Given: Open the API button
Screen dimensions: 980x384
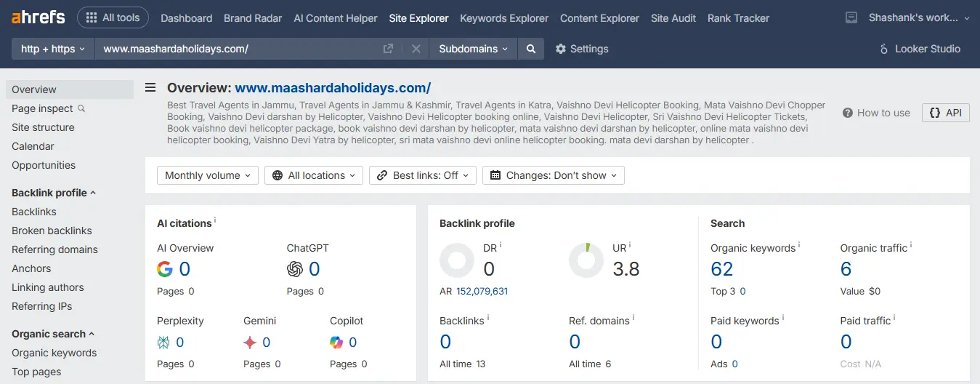Looking at the screenshot, I should point(946,113).
